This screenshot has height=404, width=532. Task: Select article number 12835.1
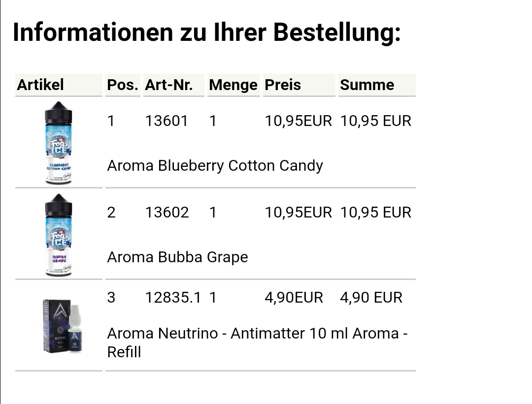(x=173, y=298)
